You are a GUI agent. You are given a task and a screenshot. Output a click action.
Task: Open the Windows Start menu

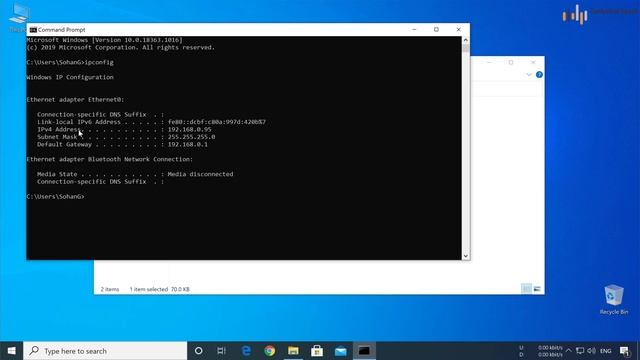pos(11,351)
